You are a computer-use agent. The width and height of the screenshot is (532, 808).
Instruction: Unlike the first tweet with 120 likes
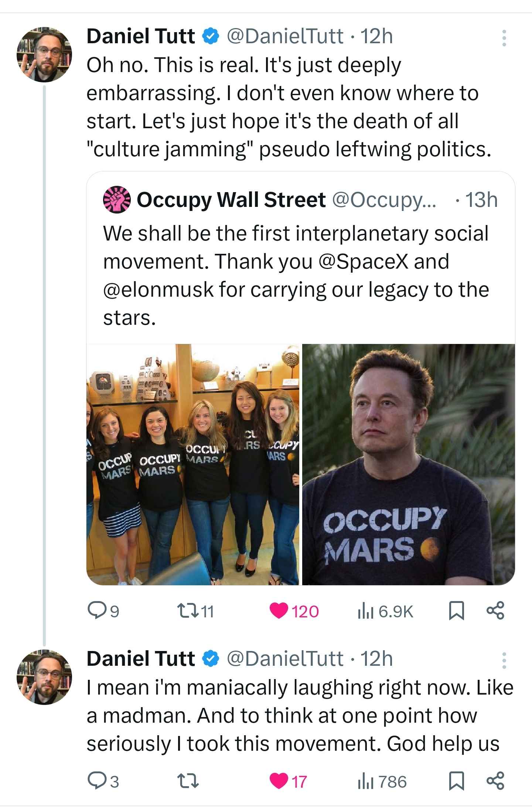pyautogui.click(x=294, y=611)
